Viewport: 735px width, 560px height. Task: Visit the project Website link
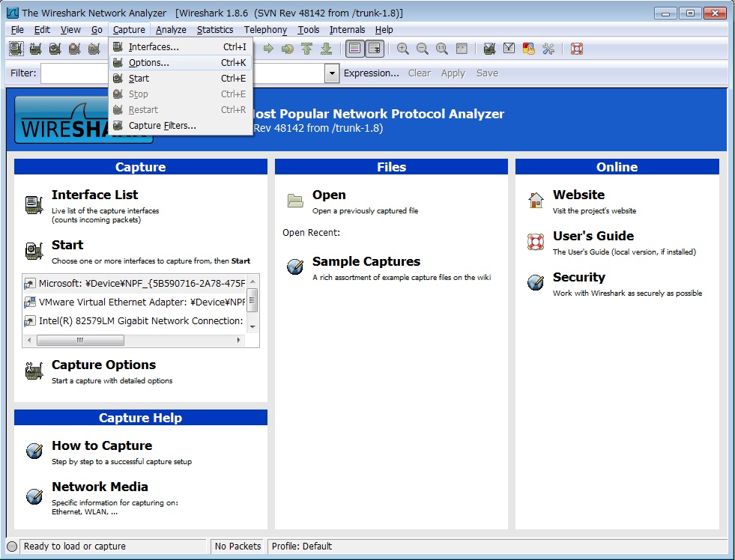[578, 195]
